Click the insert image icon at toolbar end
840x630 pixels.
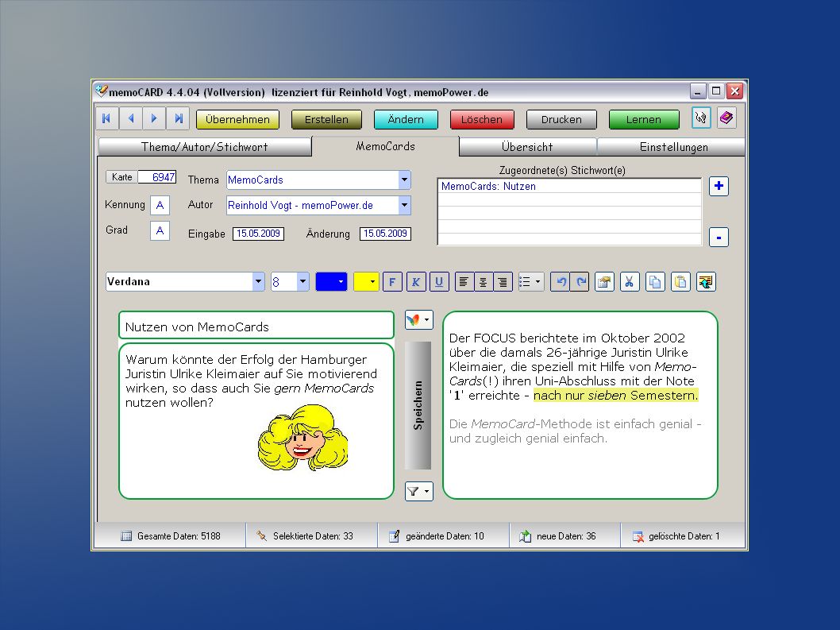[706, 282]
